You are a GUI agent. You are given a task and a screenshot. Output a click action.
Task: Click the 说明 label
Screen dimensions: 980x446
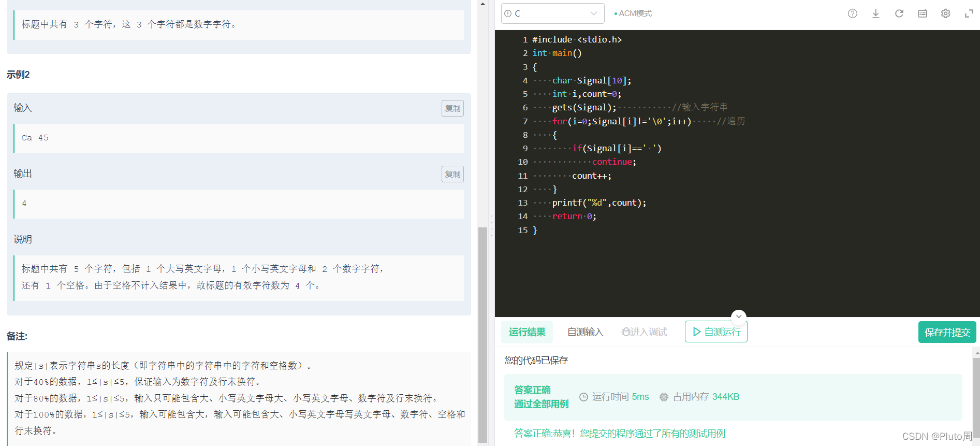click(x=23, y=239)
